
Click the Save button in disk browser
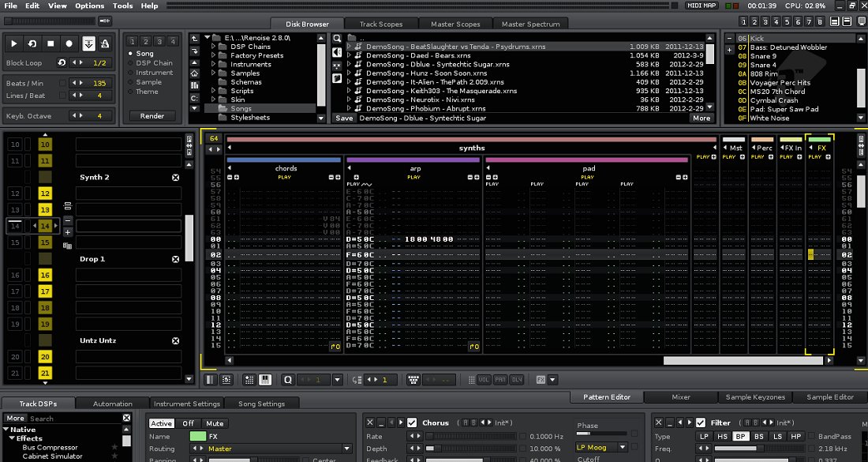tap(344, 118)
